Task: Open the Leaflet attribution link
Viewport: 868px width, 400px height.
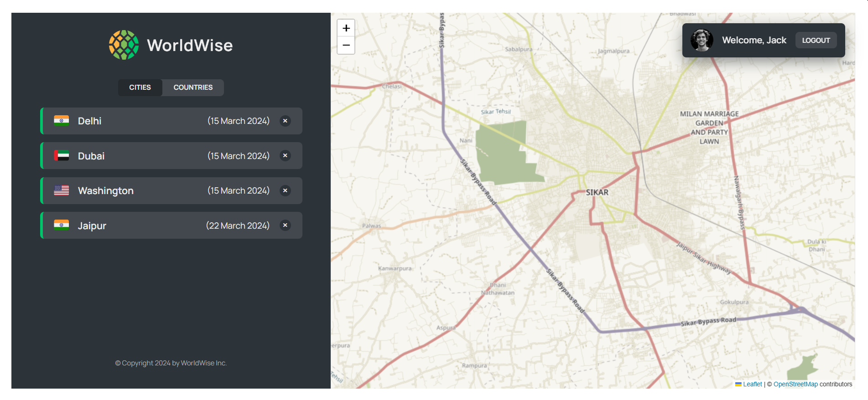Action: coord(753,385)
